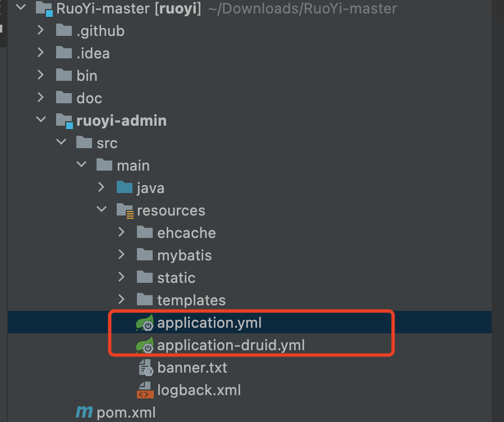
Task: Select the src folder name
Action: [x=107, y=143]
